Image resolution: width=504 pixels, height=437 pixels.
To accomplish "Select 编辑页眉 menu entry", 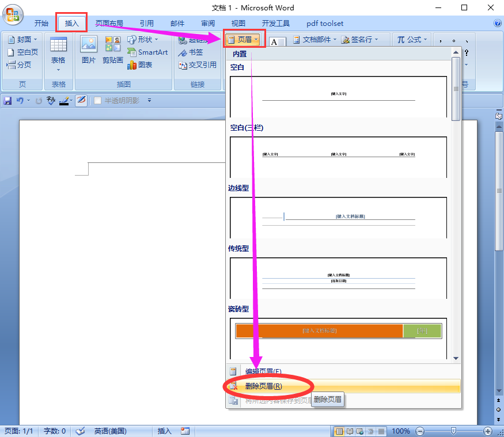I will [x=343, y=371].
